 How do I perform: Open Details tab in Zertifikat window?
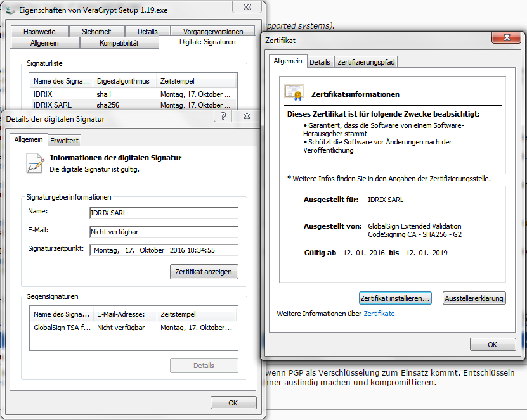coord(320,62)
